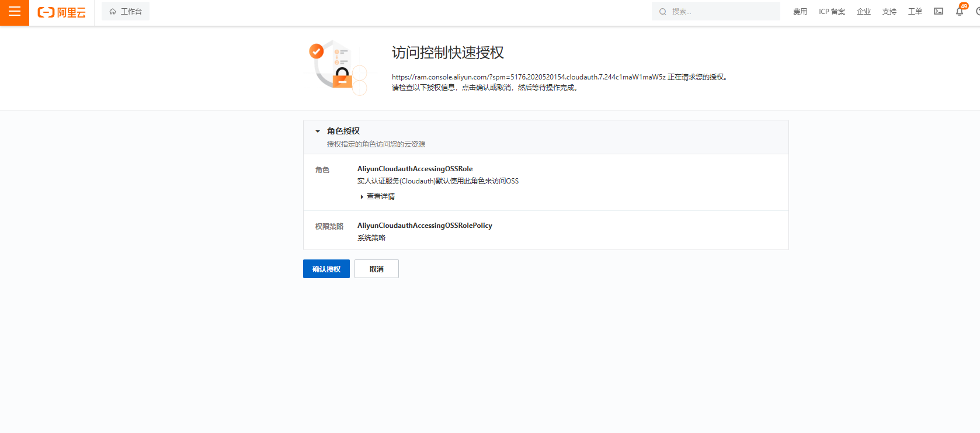Open the 费用 menu
This screenshot has width=980, height=433.
[x=800, y=12]
